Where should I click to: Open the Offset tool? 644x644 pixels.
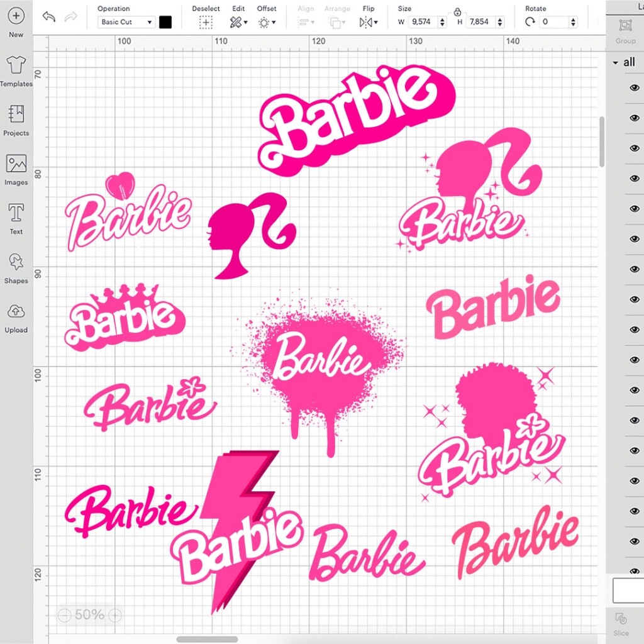[267, 23]
